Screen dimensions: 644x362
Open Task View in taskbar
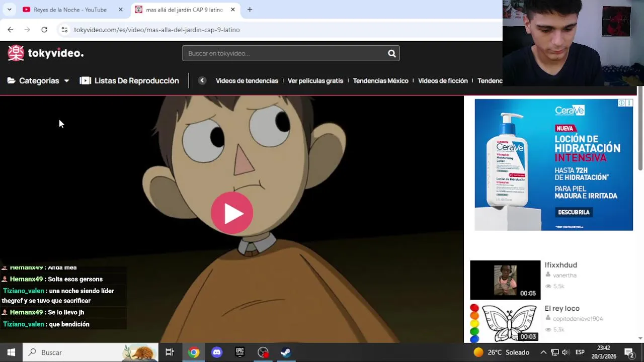pos(170,352)
